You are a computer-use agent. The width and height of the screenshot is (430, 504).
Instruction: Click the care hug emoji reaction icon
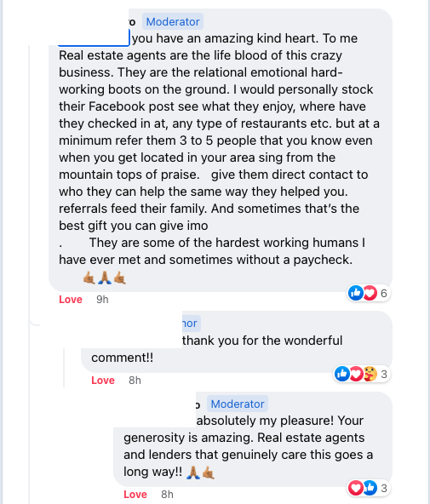pyautogui.click(x=370, y=374)
